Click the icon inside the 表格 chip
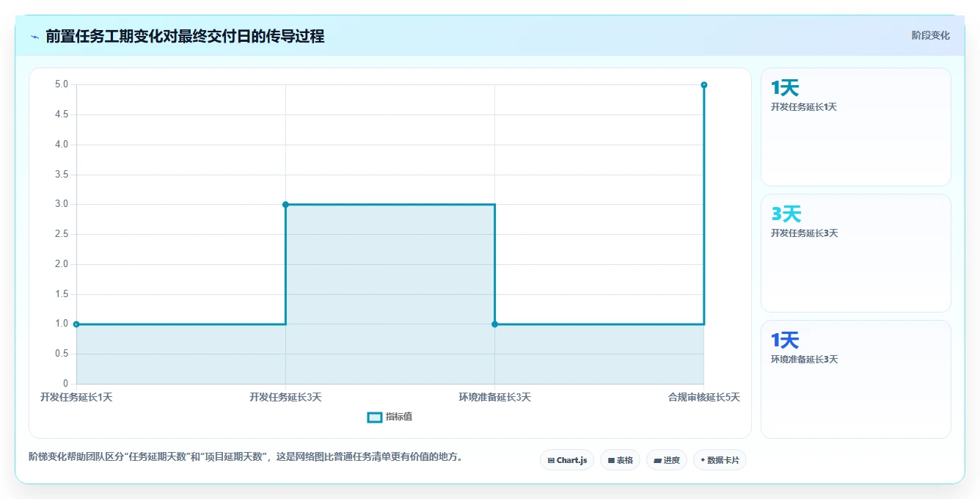Image resolution: width=980 pixels, height=499 pixels. [611, 461]
